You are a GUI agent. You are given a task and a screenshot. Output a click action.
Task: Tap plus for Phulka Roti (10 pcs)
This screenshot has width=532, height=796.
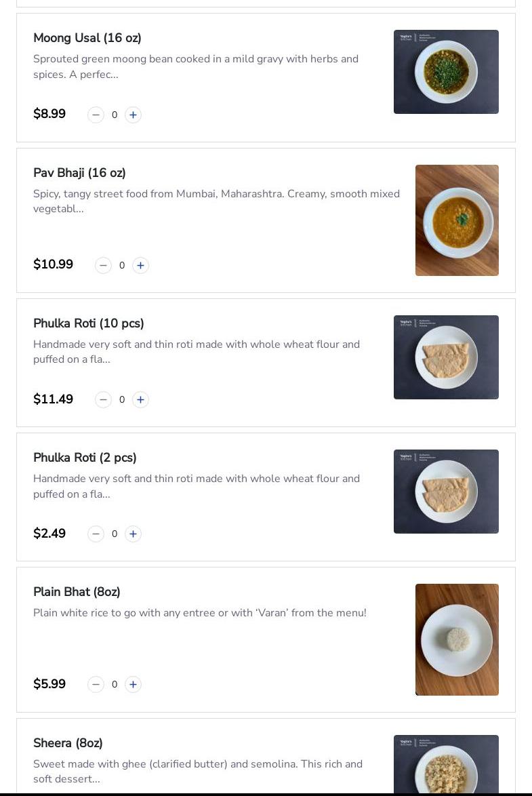[140, 400]
